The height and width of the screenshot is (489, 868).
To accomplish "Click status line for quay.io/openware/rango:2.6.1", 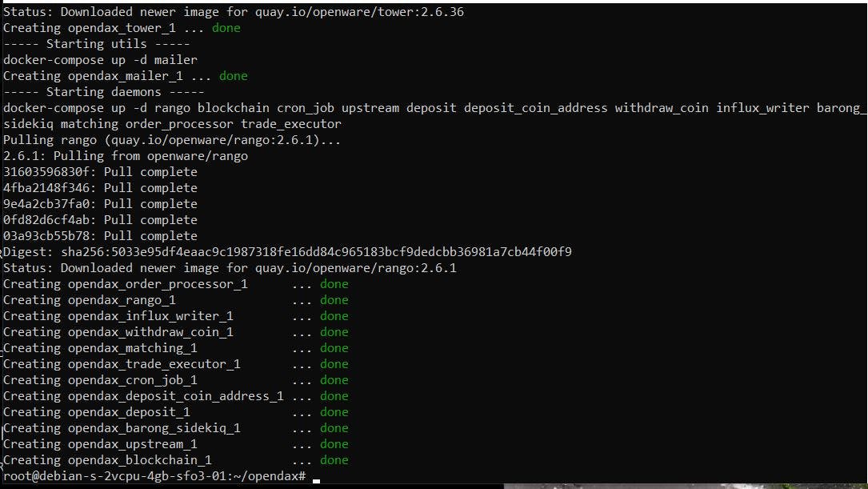I will point(230,269).
